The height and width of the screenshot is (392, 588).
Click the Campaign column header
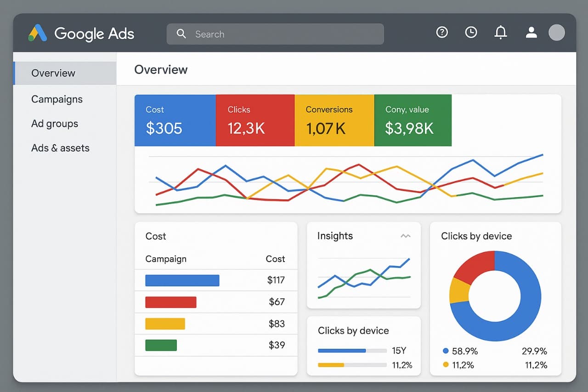point(166,259)
